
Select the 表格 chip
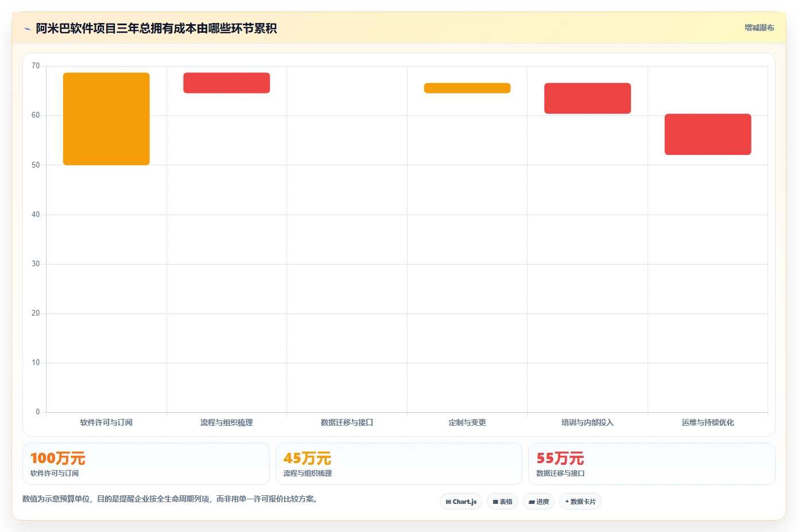point(502,502)
